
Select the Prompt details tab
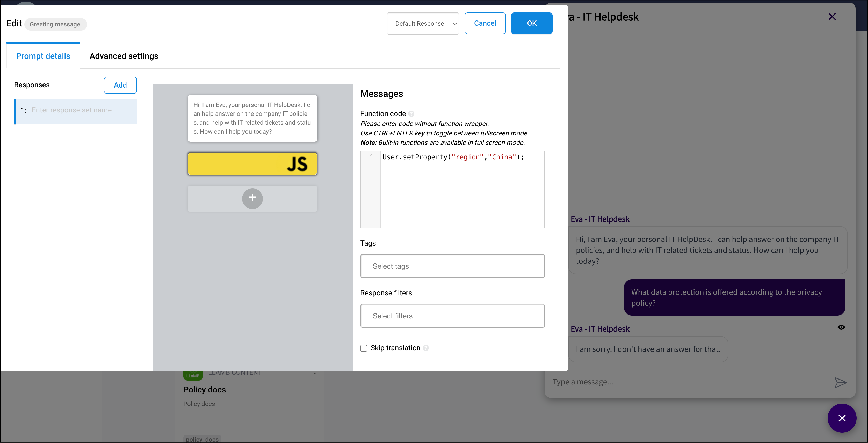(x=43, y=56)
